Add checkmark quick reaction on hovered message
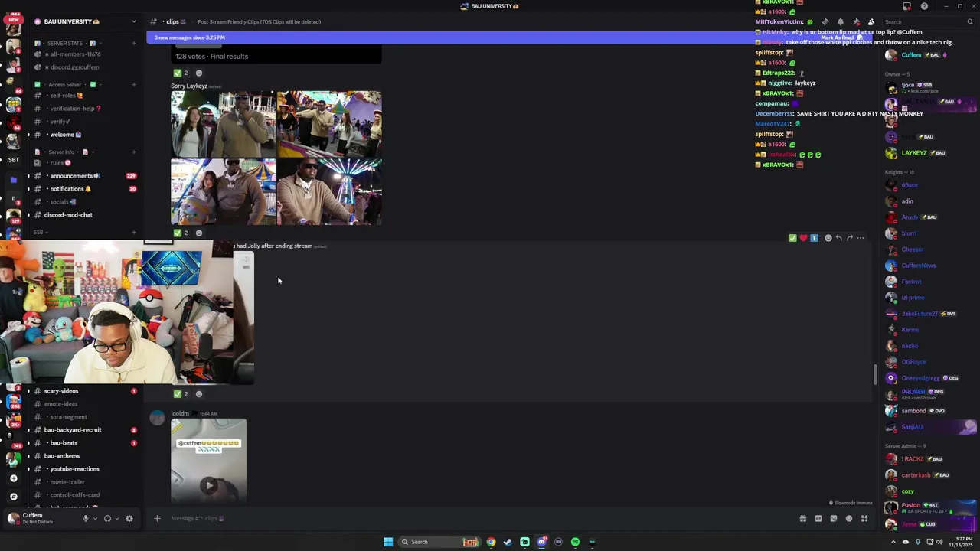The width and height of the screenshot is (980, 551). pyautogui.click(x=792, y=238)
